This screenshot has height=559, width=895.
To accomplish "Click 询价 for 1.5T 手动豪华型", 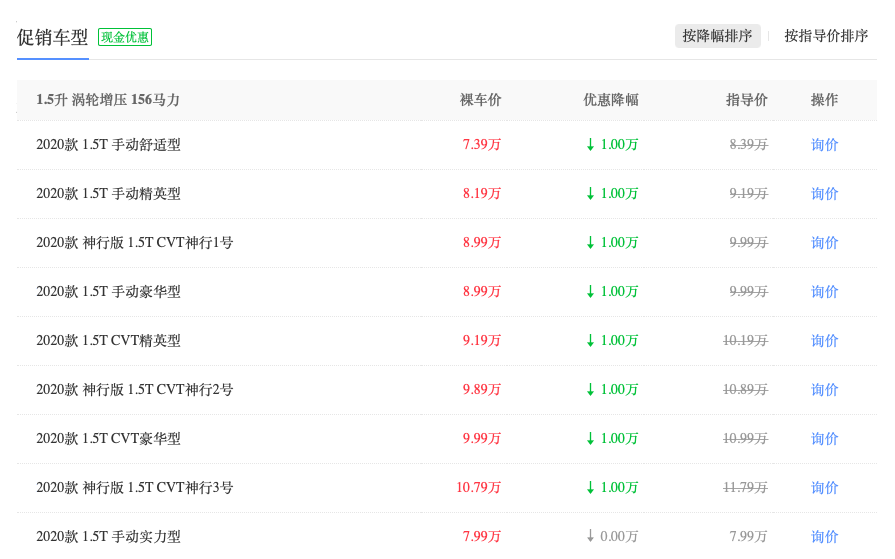I will point(824,292).
